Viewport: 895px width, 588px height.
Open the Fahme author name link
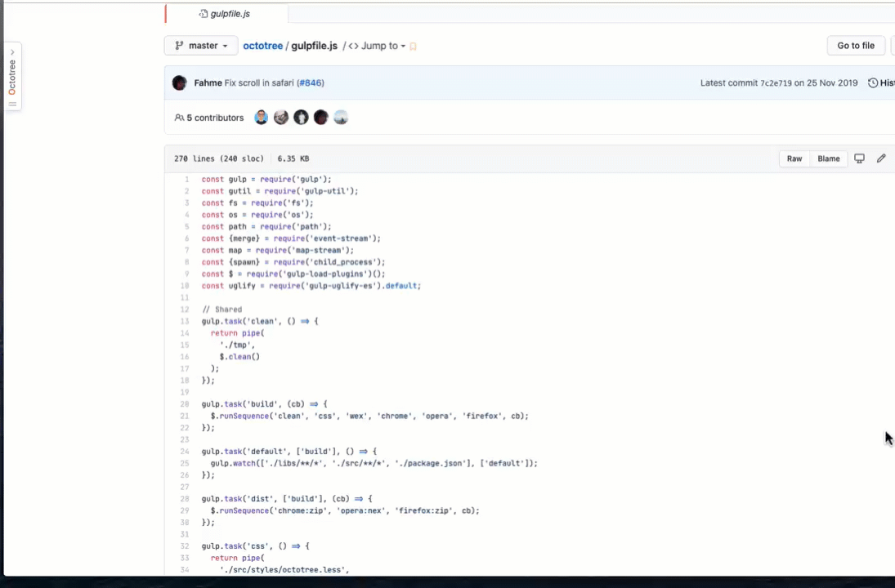coord(208,82)
